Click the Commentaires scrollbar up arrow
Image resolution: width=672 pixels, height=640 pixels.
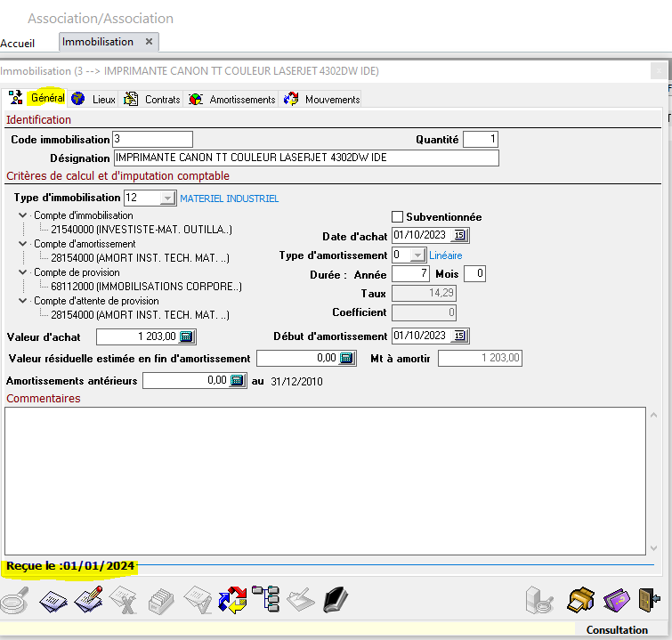[653, 415]
